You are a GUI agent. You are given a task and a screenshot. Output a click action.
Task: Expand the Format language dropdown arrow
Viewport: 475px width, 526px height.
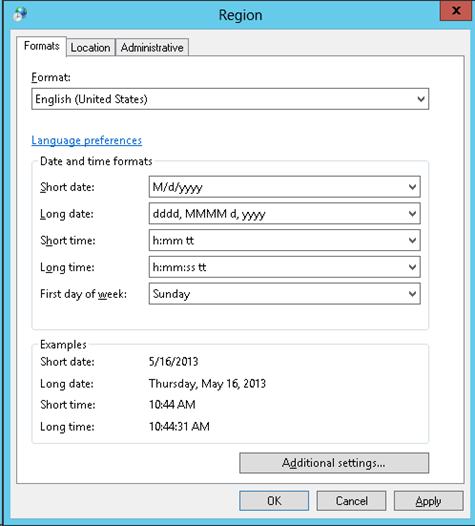click(x=421, y=99)
